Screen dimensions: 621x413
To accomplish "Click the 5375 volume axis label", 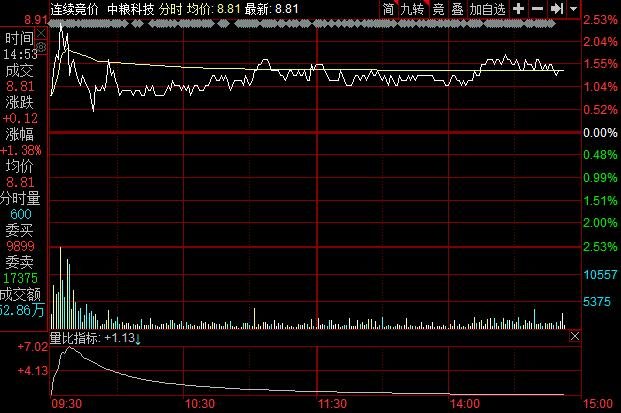I will [597, 302].
